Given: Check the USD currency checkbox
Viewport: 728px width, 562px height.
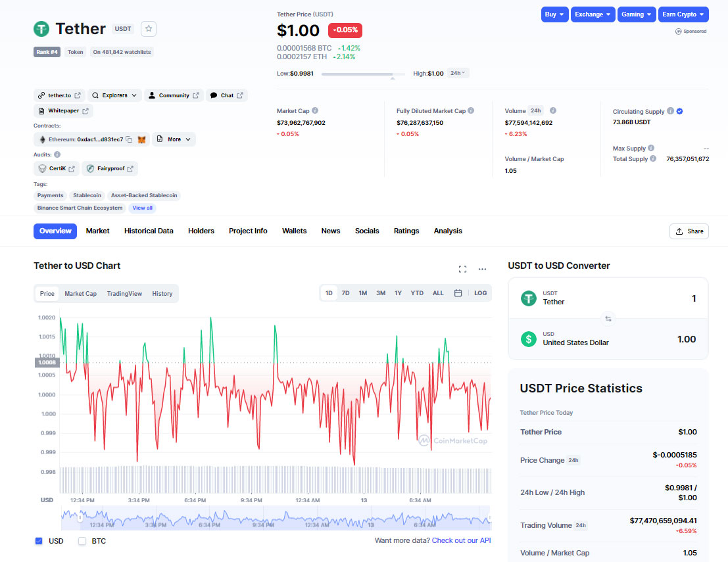Looking at the screenshot, I should coord(39,541).
